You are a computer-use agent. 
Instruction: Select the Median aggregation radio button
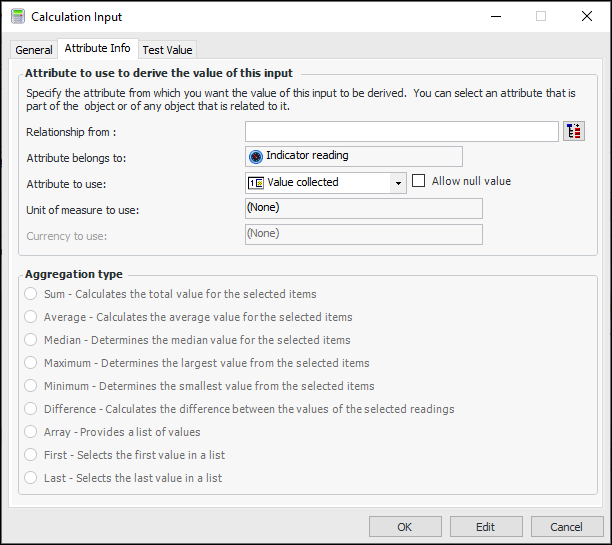[x=31, y=340]
